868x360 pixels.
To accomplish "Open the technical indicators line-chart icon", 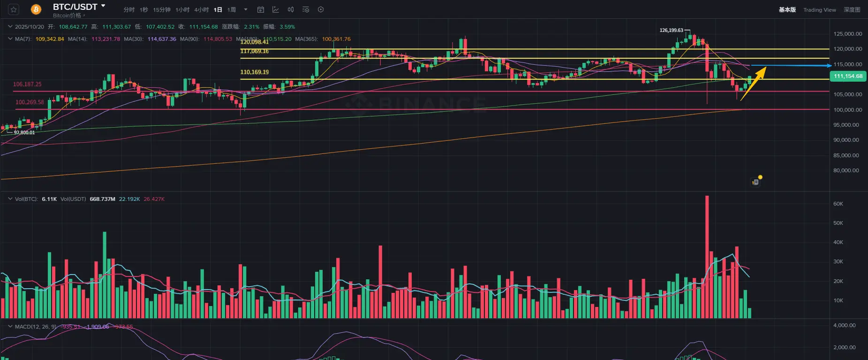I will tap(276, 9).
